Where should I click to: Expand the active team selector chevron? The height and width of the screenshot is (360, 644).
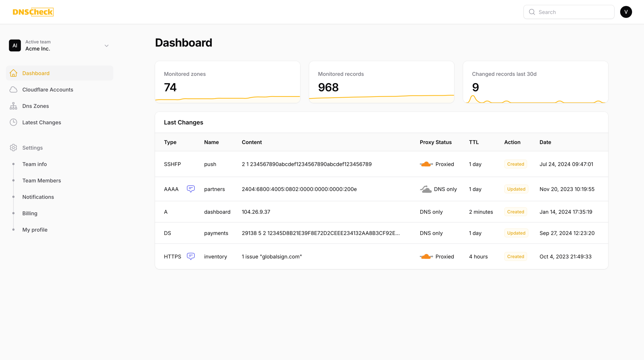tap(106, 45)
